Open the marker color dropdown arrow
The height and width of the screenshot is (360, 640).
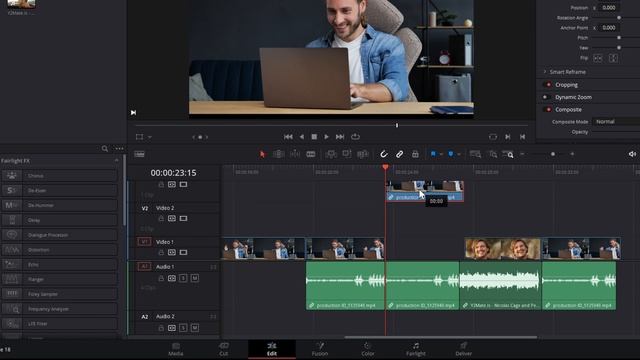coord(459,154)
